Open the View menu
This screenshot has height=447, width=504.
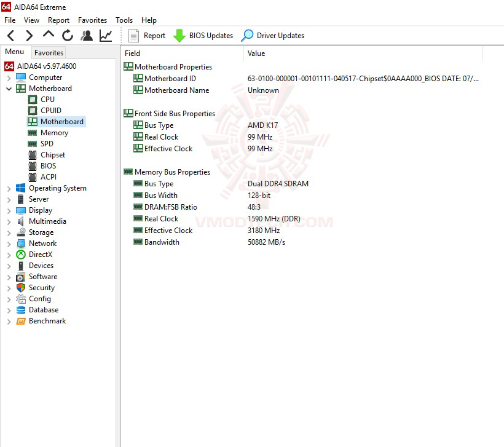point(31,20)
